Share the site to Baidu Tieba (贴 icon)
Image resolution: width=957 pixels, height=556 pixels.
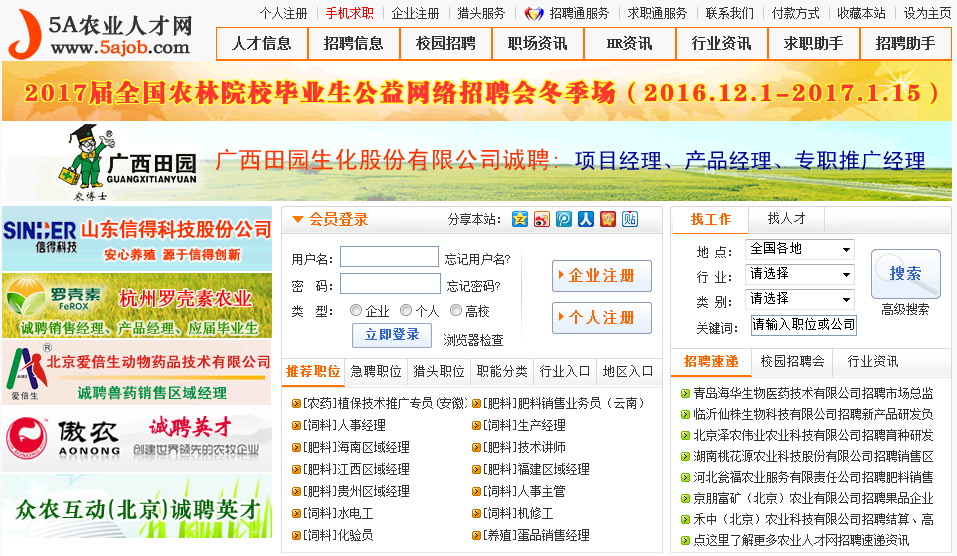(x=630, y=219)
